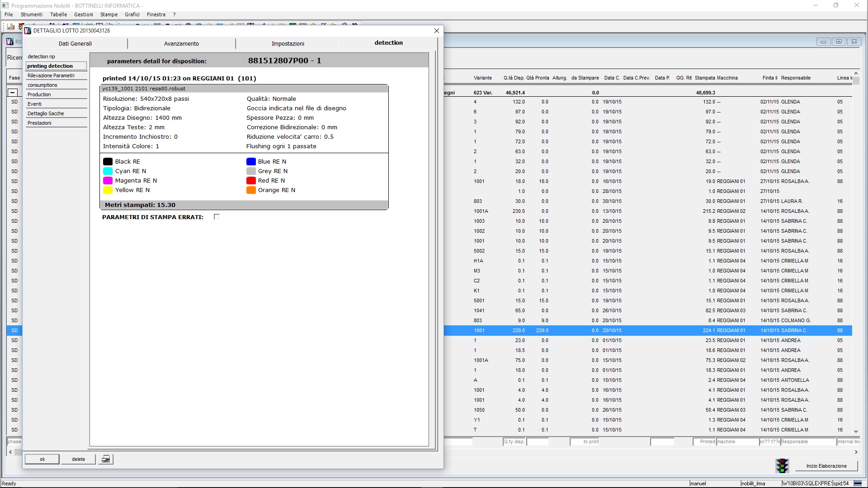This screenshot has width=868, height=488.
Task: Click the Variante column header
Action: pyautogui.click(x=482, y=78)
